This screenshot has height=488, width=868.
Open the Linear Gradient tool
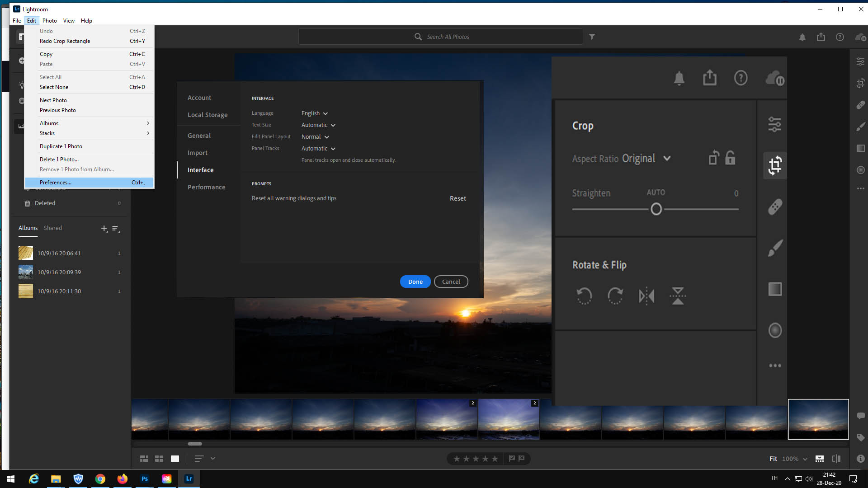(x=860, y=148)
